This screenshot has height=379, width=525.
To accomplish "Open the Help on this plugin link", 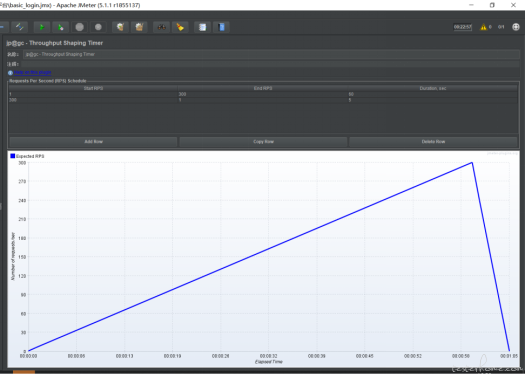I will [x=32, y=72].
